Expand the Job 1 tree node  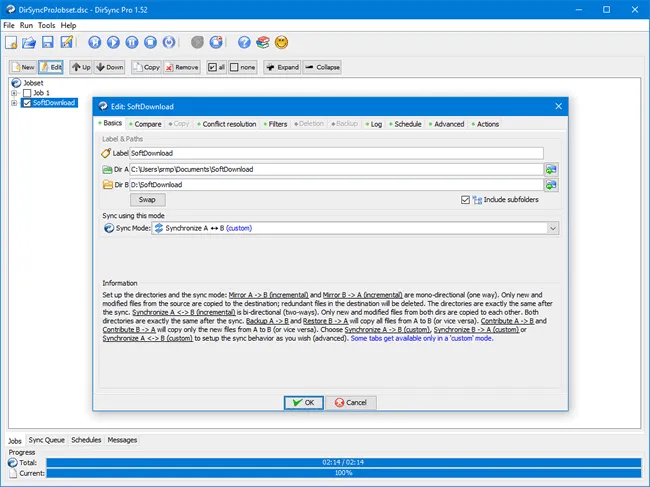click(14, 93)
